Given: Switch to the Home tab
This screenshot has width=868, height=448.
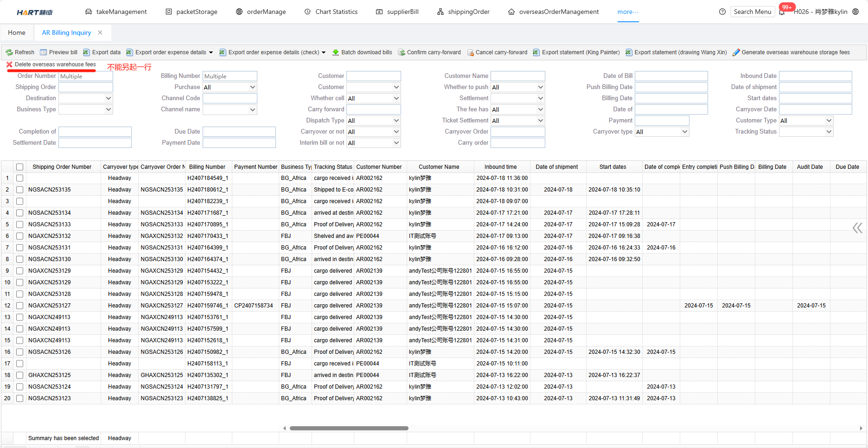Looking at the screenshot, I should tap(17, 32).
